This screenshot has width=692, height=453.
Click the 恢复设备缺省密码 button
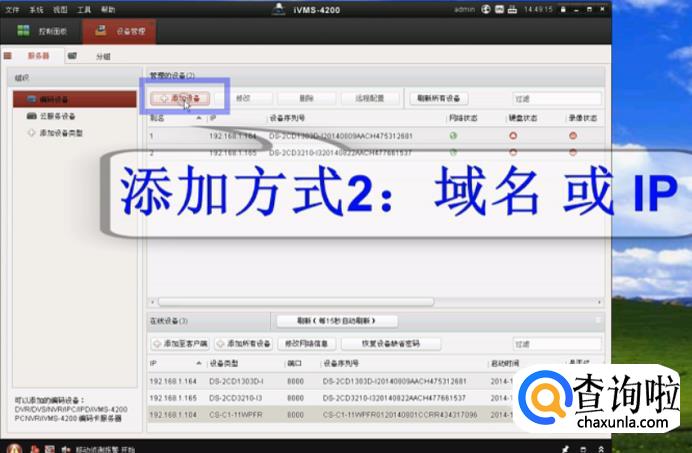pyautogui.click(x=391, y=344)
